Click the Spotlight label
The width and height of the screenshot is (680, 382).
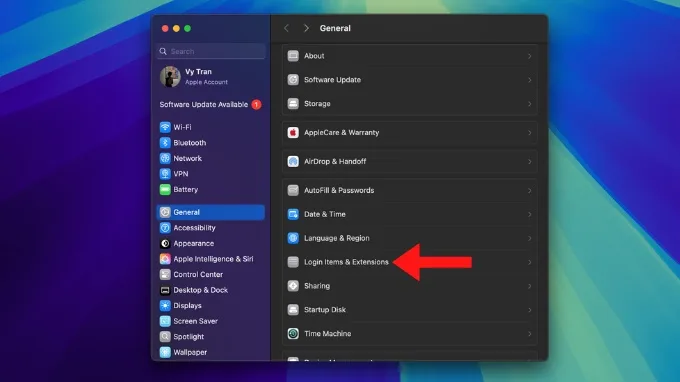coord(189,337)
